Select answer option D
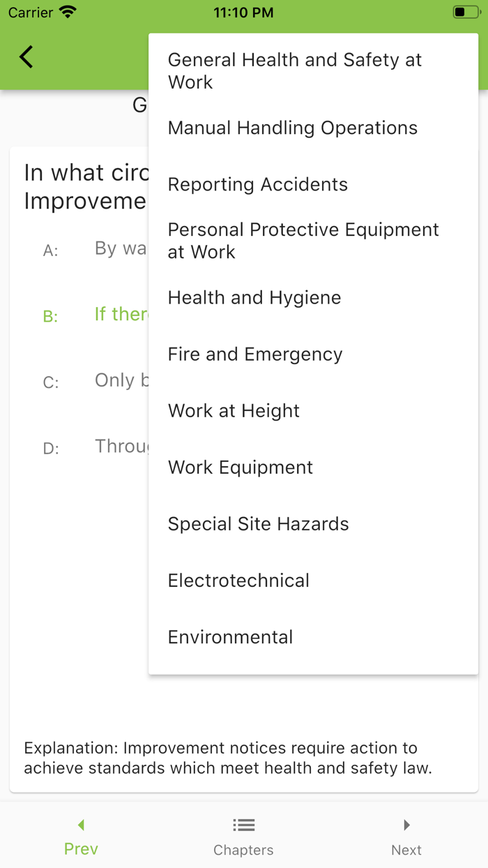 [x=84, y=447]
